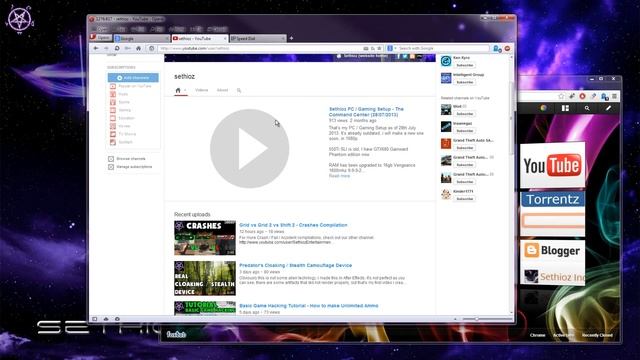Click the Add channels button
Screen dimensions: 640x360
pyautogui.click(x=133, y=78)
